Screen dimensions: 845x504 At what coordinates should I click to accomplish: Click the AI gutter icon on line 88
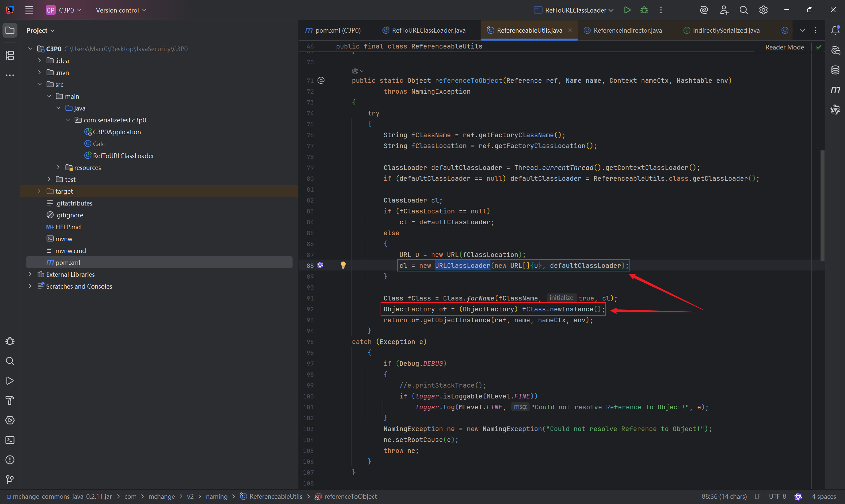click(x=320, y=265)
